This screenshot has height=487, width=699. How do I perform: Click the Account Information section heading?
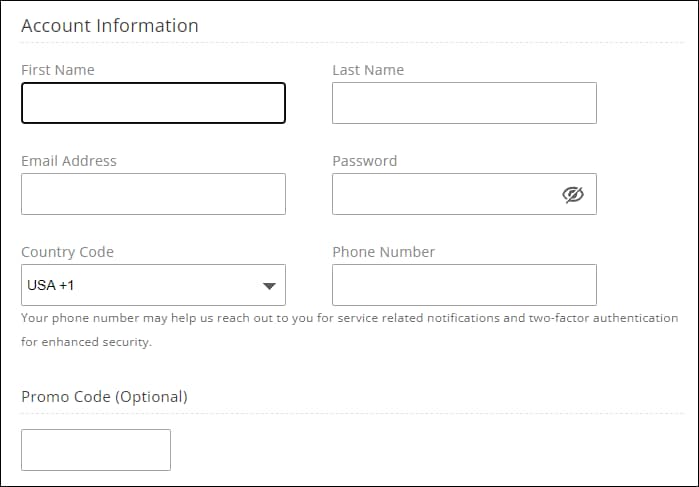110,26
